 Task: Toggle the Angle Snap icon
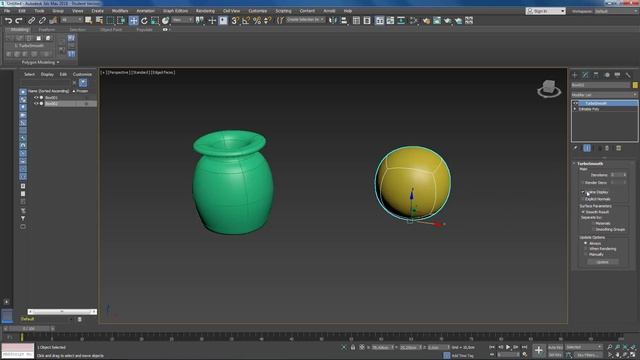pyautogui.click(x=246, y=20)
